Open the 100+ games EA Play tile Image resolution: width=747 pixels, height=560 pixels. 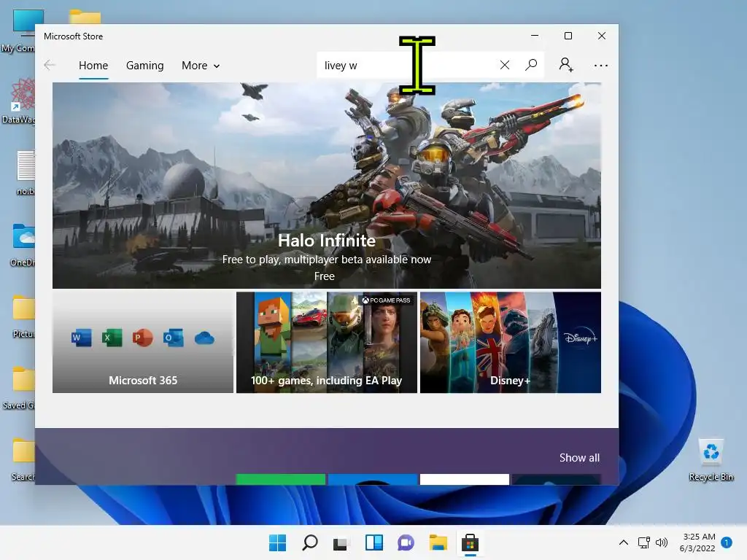click(x=326, y=343)
